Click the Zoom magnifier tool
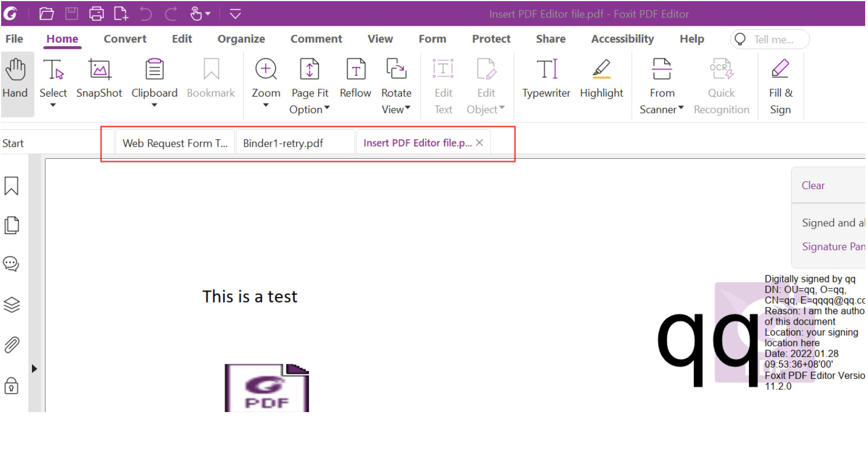Viewport: 868px width, 457px height. click(x=266, y=77)
